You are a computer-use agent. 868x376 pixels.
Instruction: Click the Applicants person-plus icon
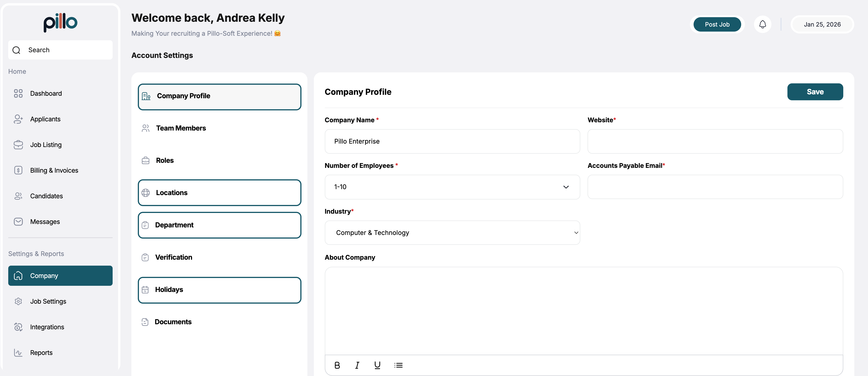(x=18, y=119)
